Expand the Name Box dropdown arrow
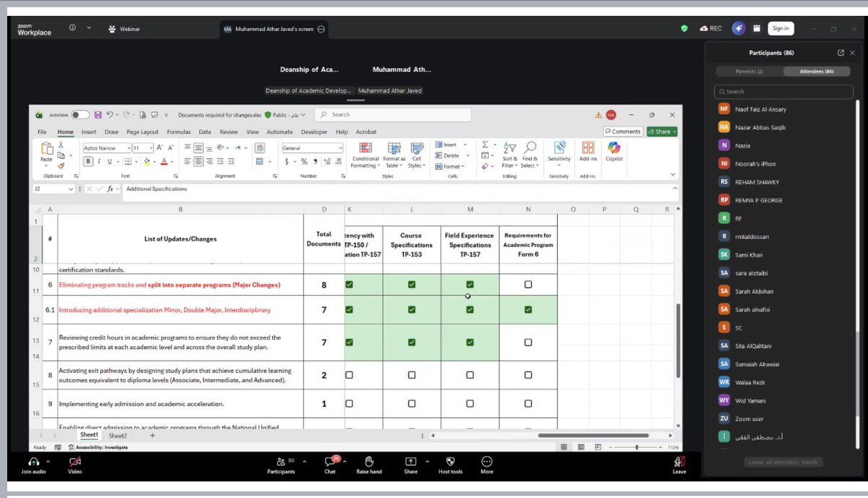The height and width of the screenshot is (498, 868). pyautogui.click(x=71, y=189)
